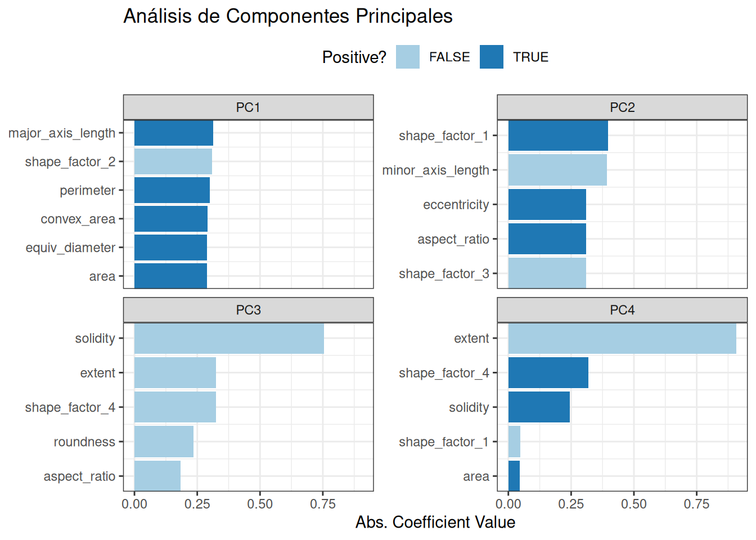The image size is (756, 540).
Task: Select the long extent bar in PC4
Action: [622, 339]
